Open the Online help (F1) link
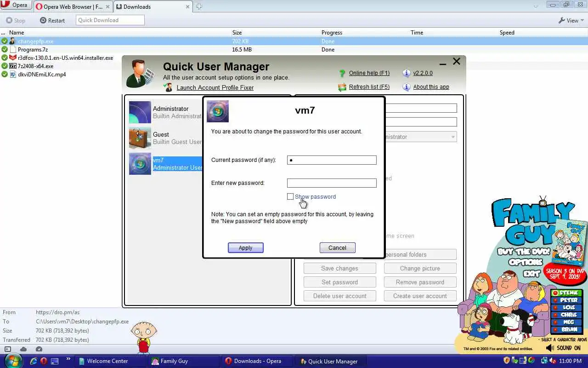Image resolution: width=588 pixels, height=368 pixels. click(x=369, y=73)
